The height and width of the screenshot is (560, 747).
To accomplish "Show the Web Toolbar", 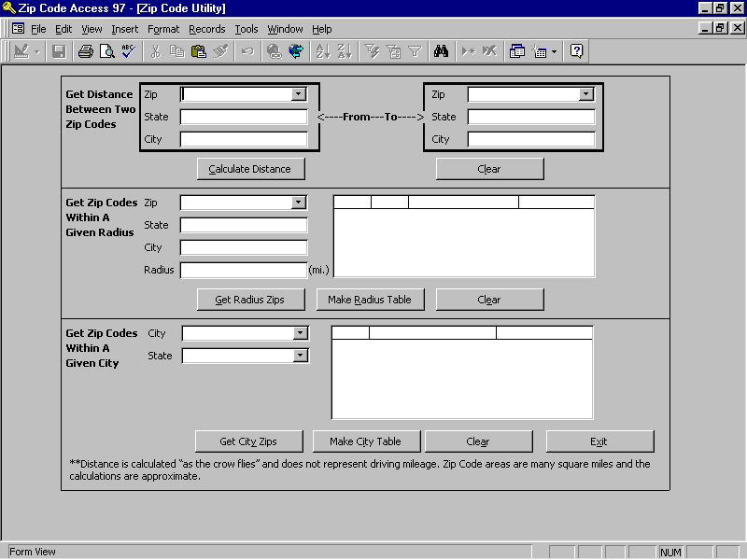I will tap(296, 51).
